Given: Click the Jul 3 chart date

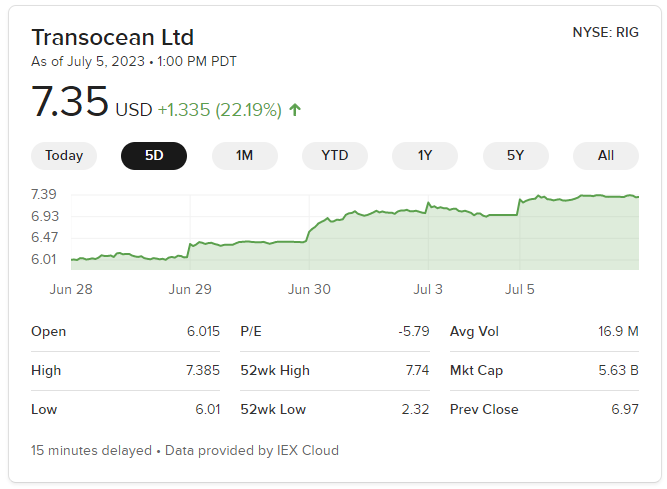Looking at the screenshot, I should (428, 290).
